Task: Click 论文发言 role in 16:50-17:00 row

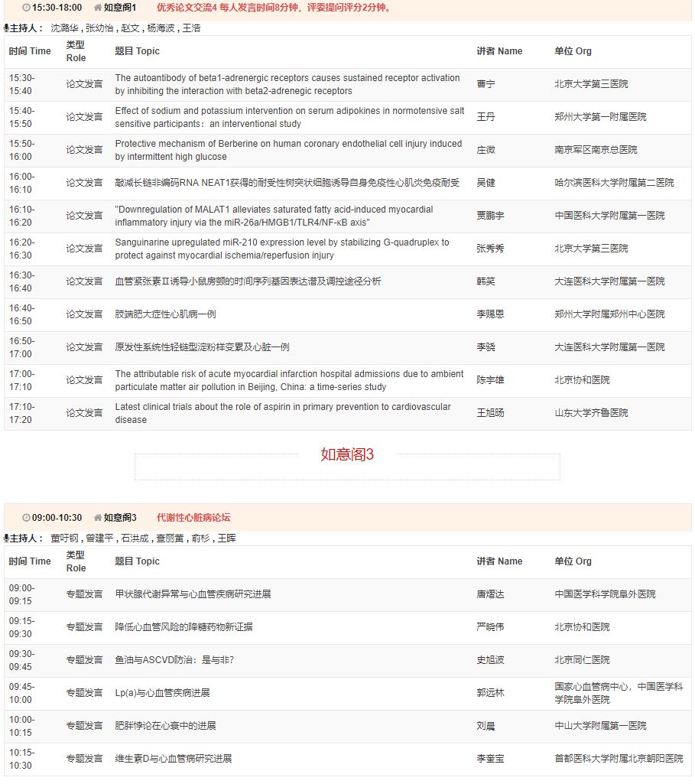Action: pyautogui.click(x=84, y=347)
